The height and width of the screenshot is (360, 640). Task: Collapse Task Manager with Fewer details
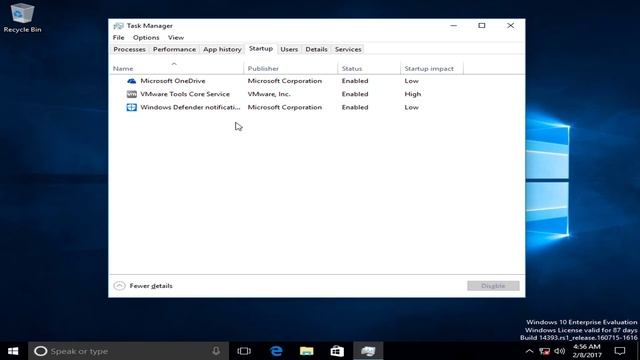(143, 286)
